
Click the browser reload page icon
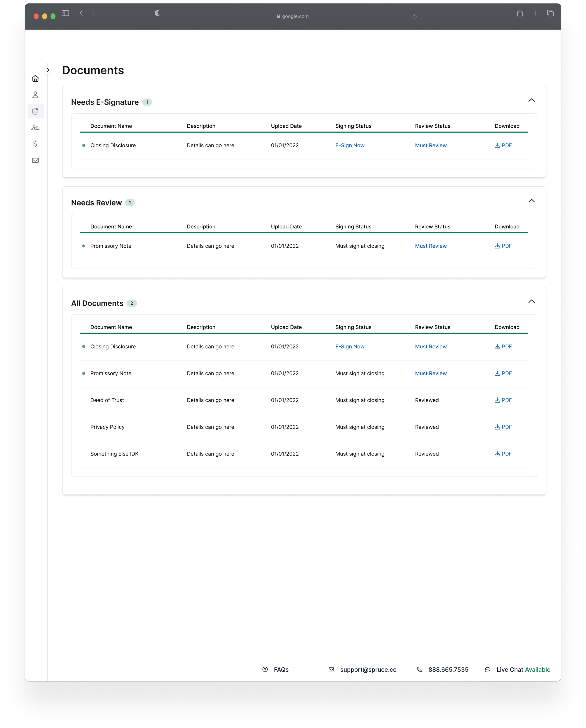click(x=414, y=16)
